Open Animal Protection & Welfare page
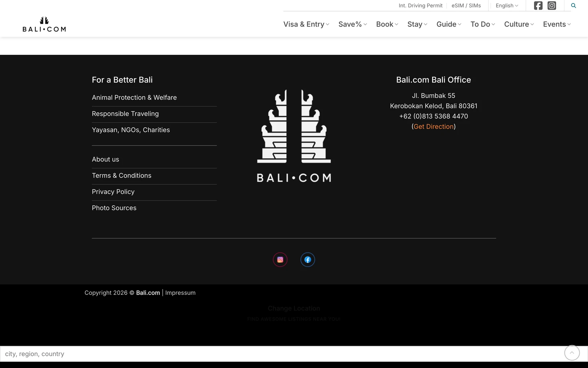Viewport: 588px width, 368px height. pos(134,98)
